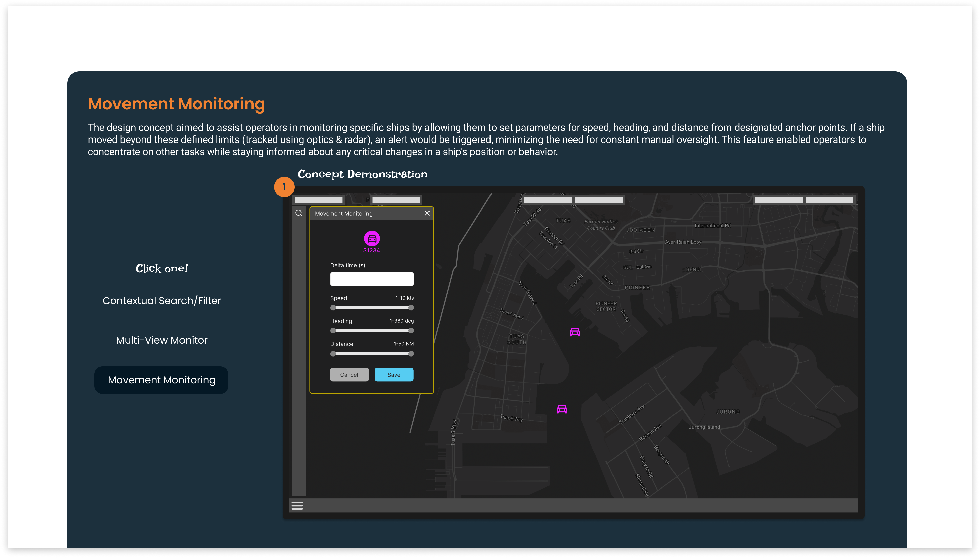This screenshot has height=558, width=980.
Task: Click the Speed slider left handle
Action: tap(333, 308)
